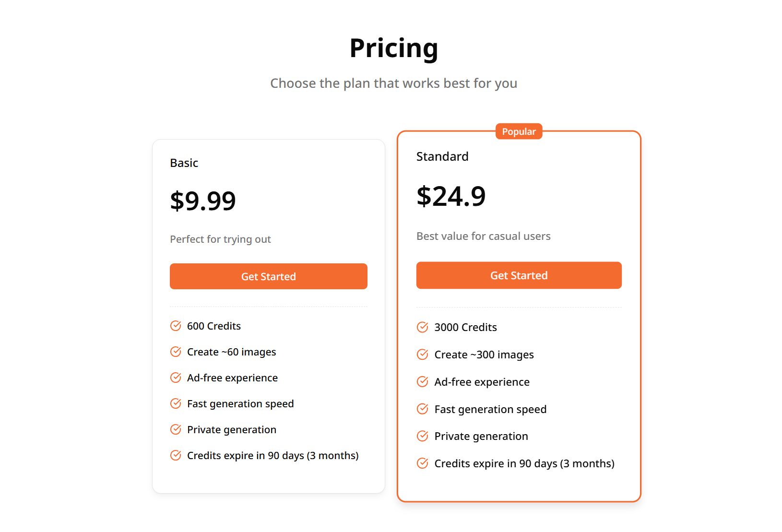Click the $24.9 price text
782x532 pixels.
(x=451, y=197)
